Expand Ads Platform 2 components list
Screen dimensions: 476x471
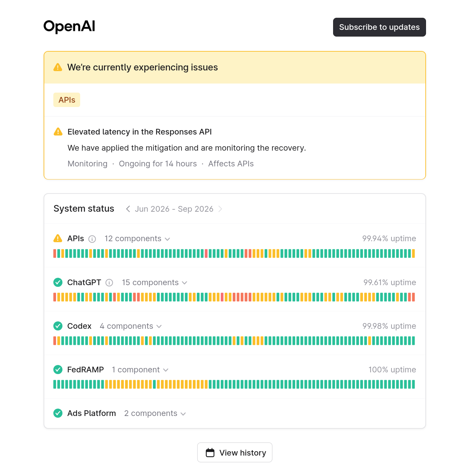[155, 414]
